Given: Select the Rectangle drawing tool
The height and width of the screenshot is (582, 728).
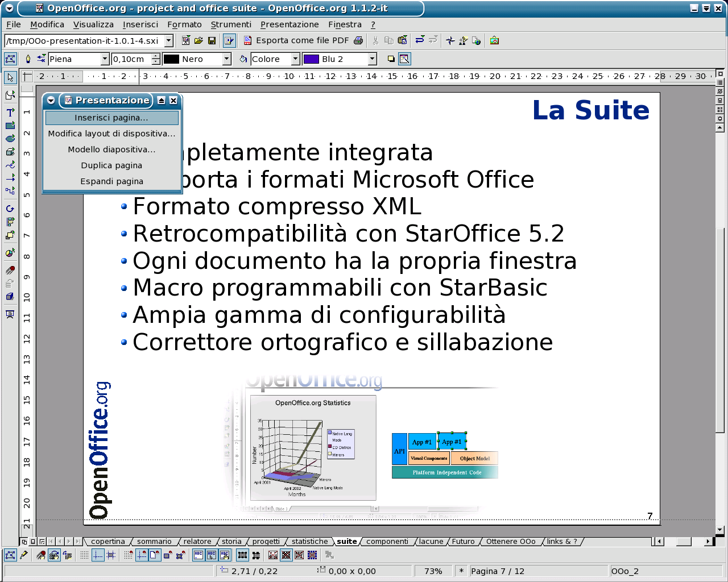Looking at the screenshot, I should 10,126.
